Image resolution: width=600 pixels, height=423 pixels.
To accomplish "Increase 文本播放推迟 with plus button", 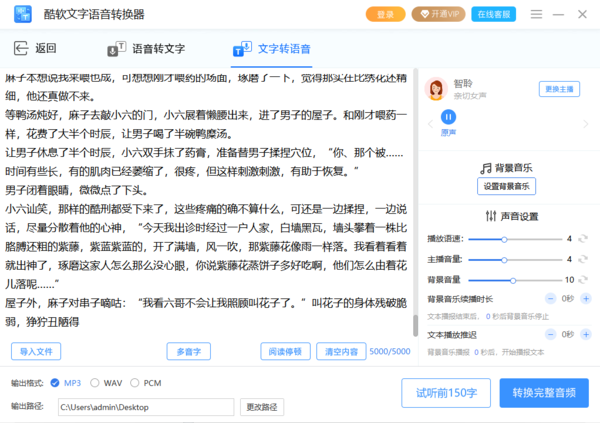I will 584,334.
